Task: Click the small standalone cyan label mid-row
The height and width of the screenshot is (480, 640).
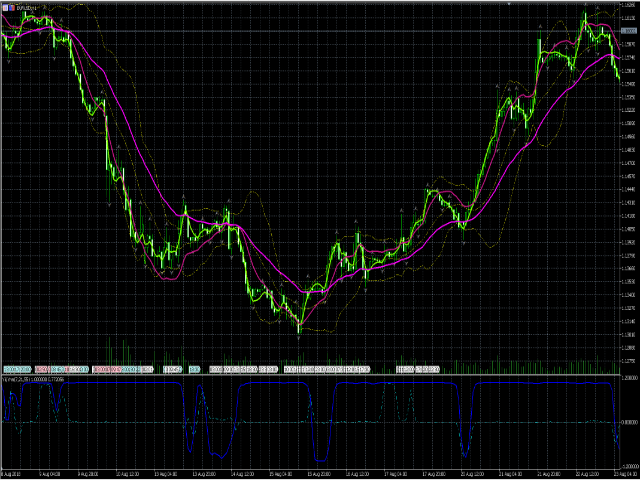Action: [194, 369]
